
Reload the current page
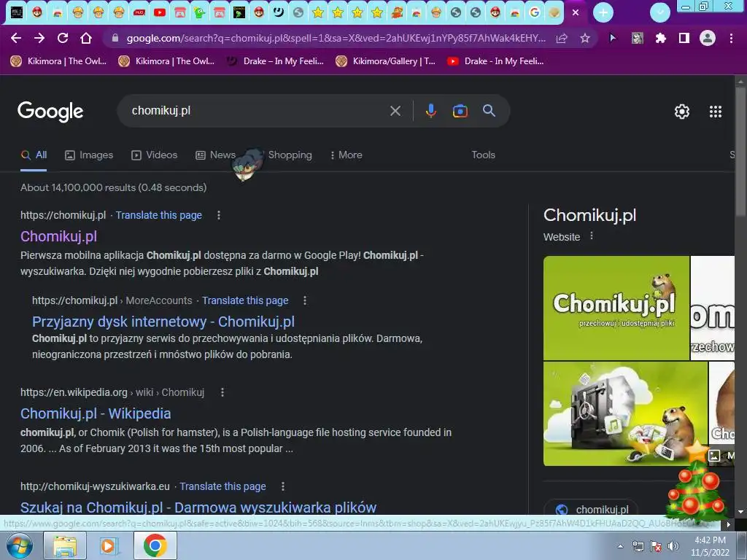coord(63,38)
